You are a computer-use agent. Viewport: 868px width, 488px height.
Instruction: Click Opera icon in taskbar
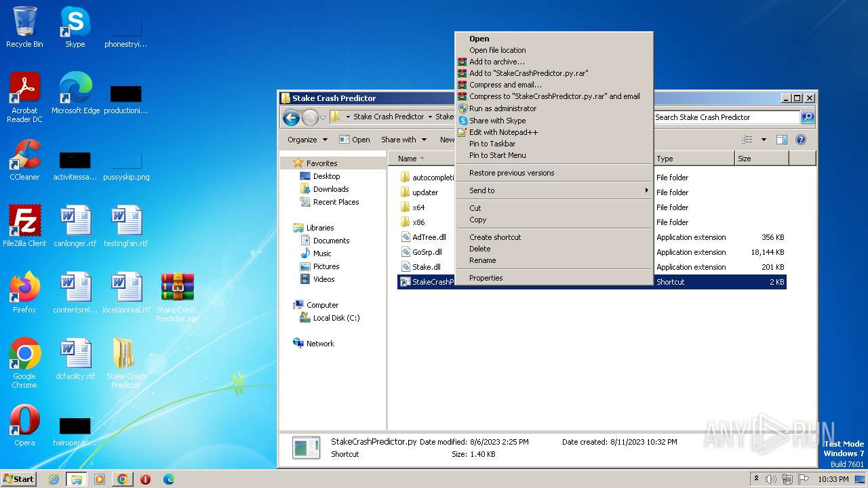[x=145, y=479]
